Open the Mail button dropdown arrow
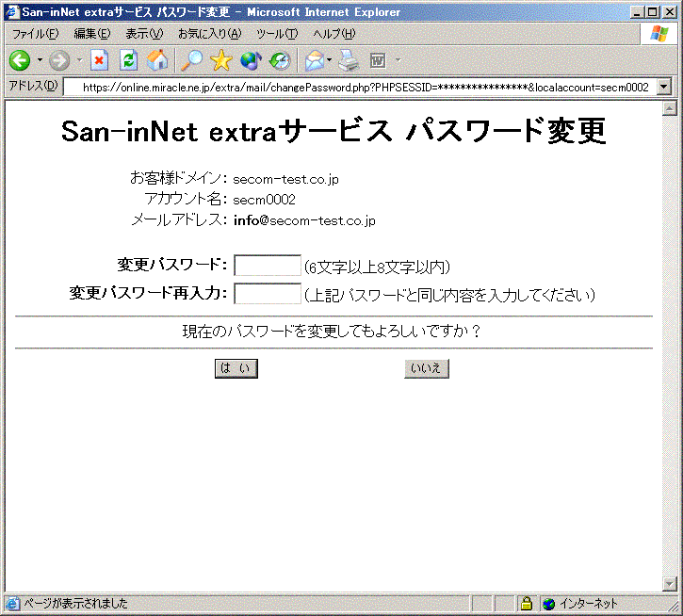 329,61
